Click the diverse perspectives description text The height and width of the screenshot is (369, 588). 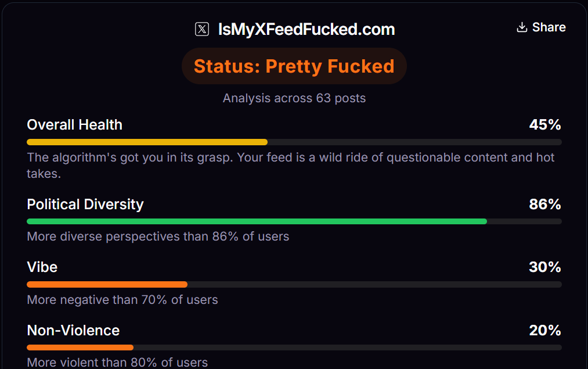pos(158,237)
